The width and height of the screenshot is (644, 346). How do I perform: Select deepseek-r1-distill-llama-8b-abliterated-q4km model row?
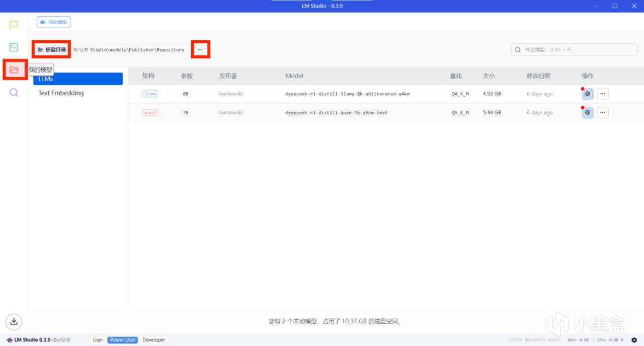(x=386, y=94)
